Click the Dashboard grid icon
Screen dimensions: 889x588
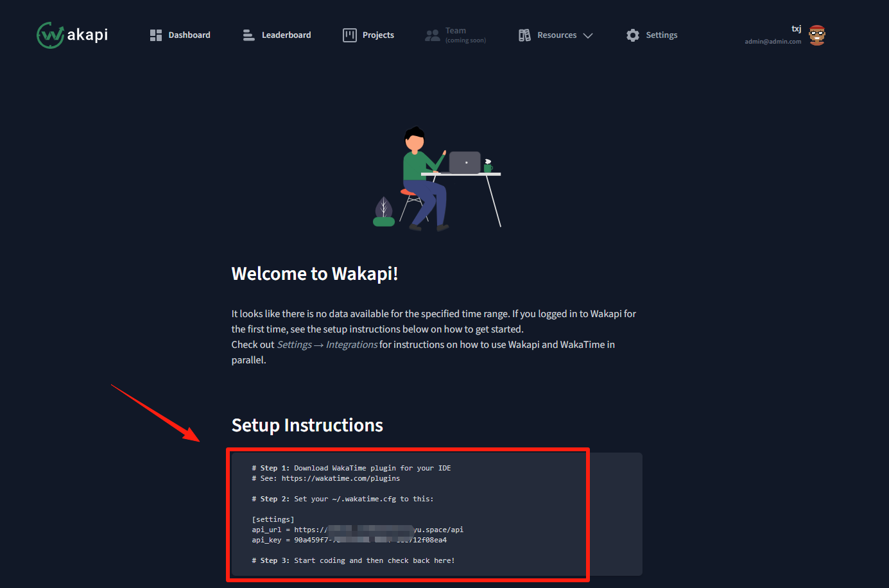156,35
